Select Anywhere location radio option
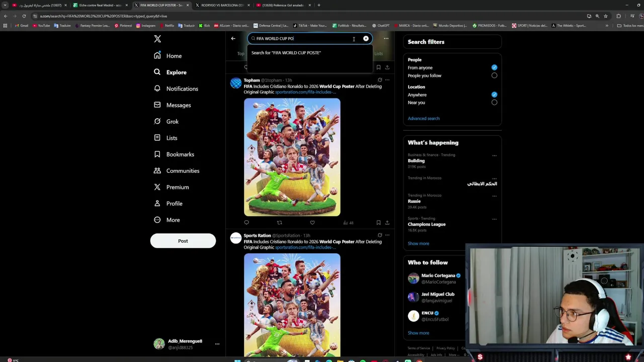The width and height of the screenshot is (644, 362). [494, 95]
